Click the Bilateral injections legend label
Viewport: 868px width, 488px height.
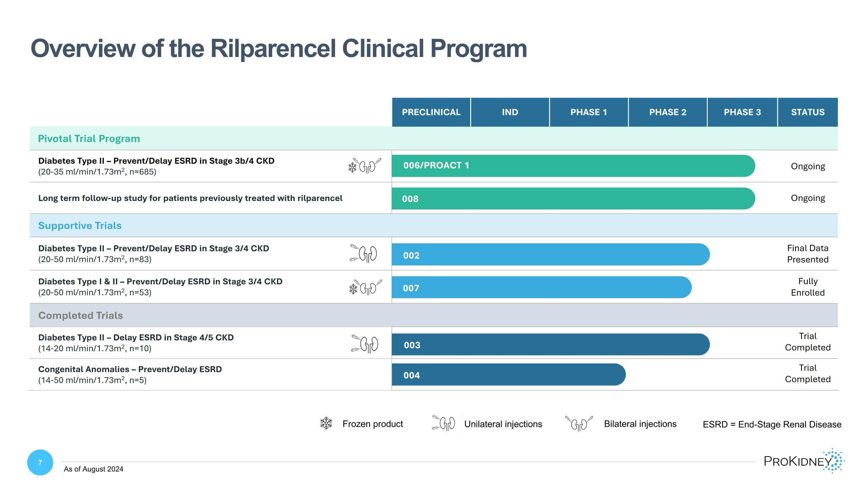point(640,424)
